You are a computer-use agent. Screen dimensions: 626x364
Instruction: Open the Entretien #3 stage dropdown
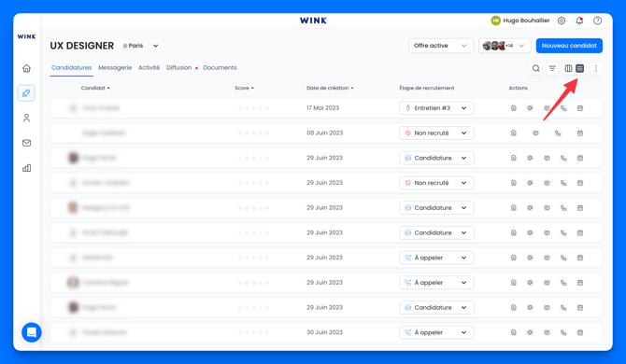pyautogui.click(x=436, y=108)
